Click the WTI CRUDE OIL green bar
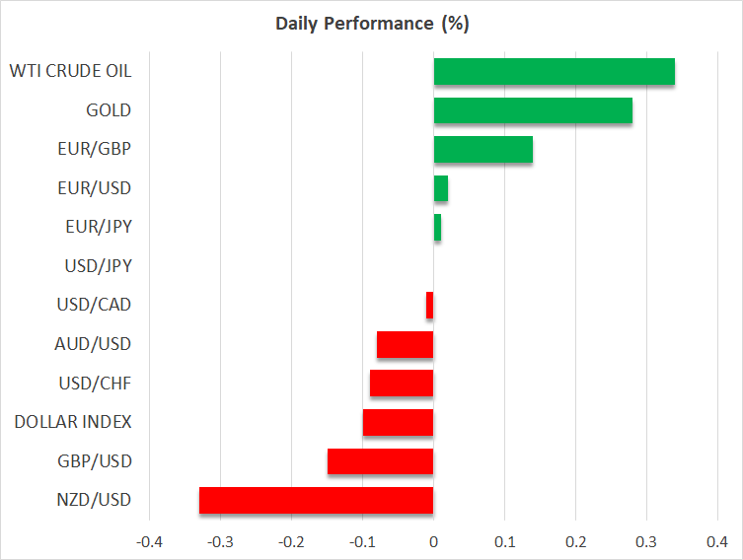 [554, 72]
